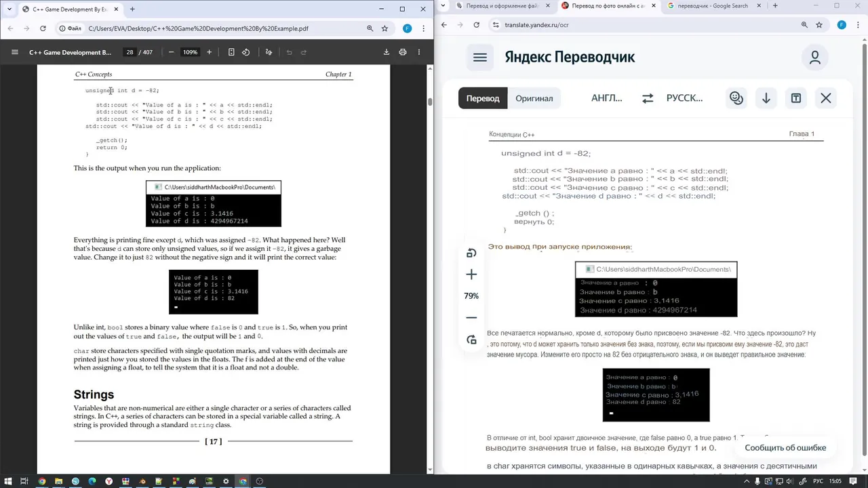868x488 pixels.
Task: Open source language АНГЛ selector
Action: [607, 98]
